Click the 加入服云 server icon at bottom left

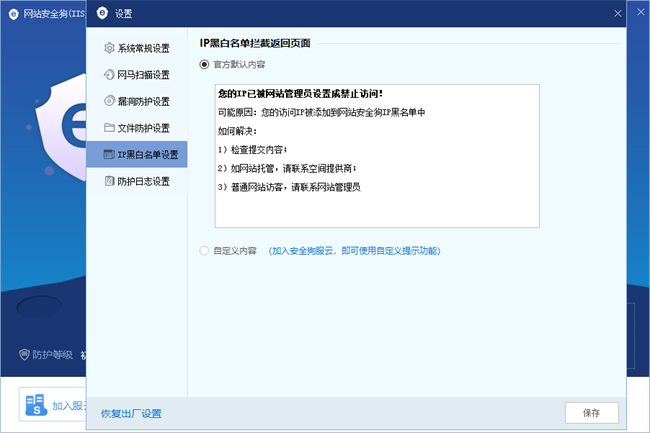35,406
